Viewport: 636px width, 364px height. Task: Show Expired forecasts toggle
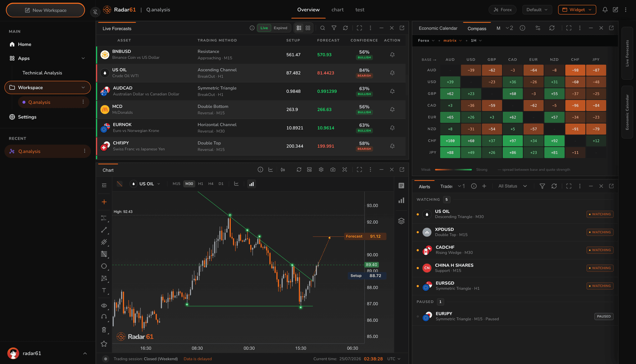[x=280, y=28]
